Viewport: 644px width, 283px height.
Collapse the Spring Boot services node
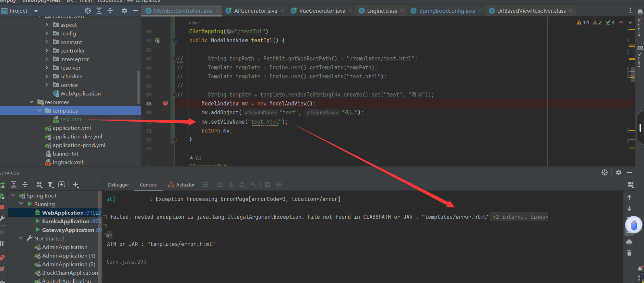click(13, 195)
